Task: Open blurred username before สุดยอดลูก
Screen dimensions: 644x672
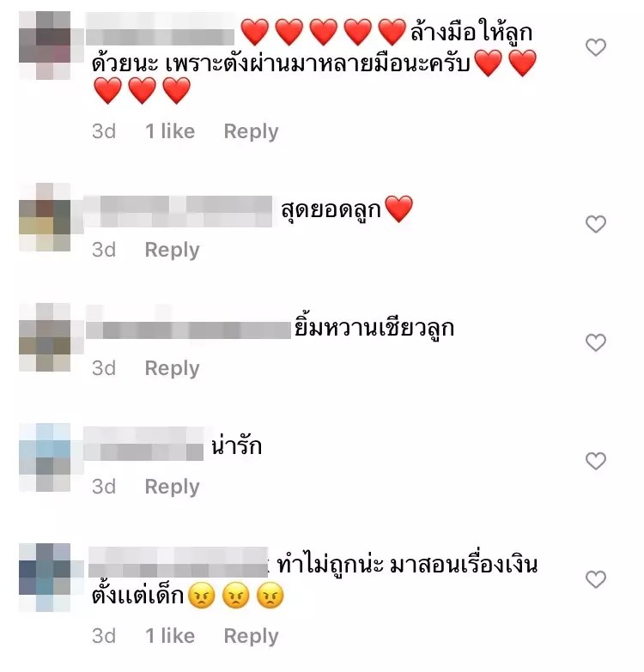Action: 178,211
